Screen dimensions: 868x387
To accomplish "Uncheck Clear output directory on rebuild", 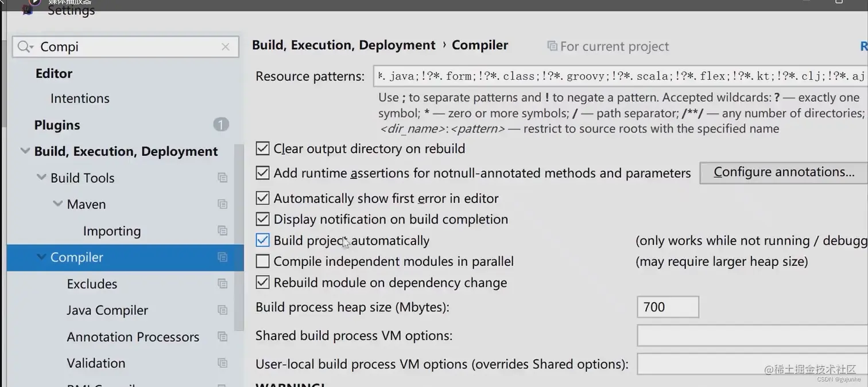I will 262,148.
